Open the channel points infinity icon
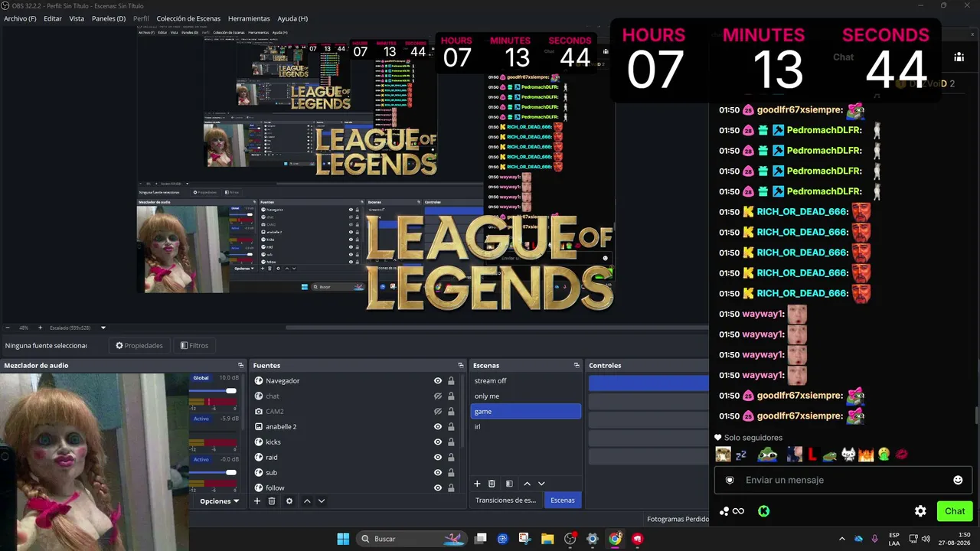 click(738, 511)
